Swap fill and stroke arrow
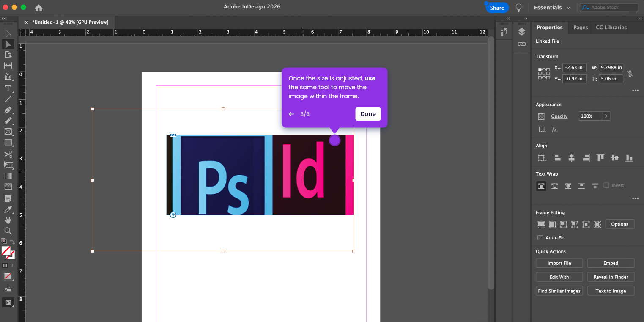The image size is (644, 322). click(x=12, y=242)
